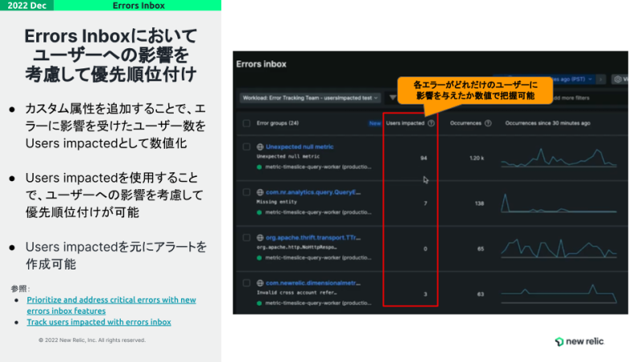Click globe icon beside Unexpected null metric
The height and width of the screenshot is (362, 644).
point(260,146)
